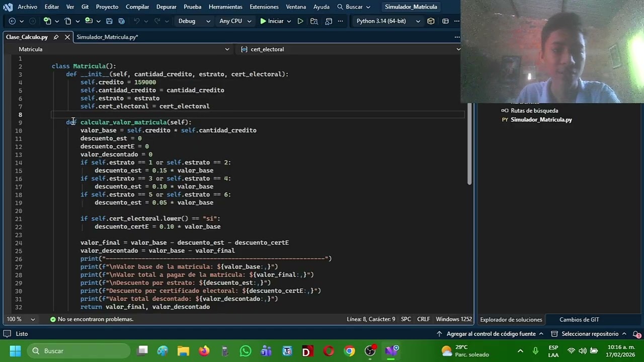
Task: Click Seleccionar repositorio in status bar
Action: [x=589, y=334]
